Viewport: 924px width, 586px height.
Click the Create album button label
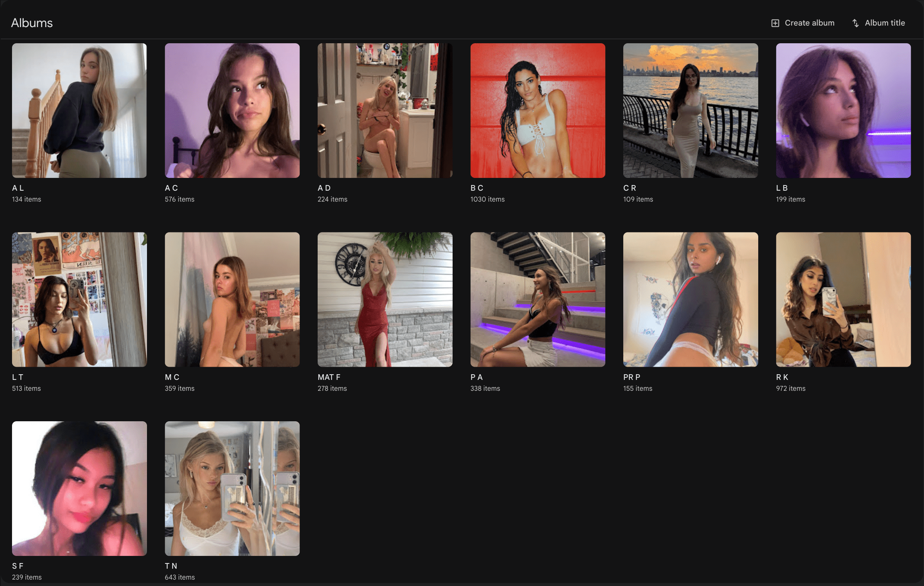809,23
